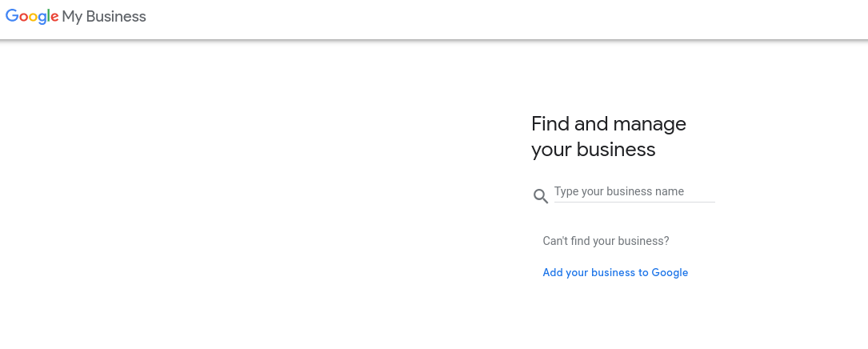Click the underline beneath the business name field
Viewport: 868px width, 349px height.
(634, 203)
